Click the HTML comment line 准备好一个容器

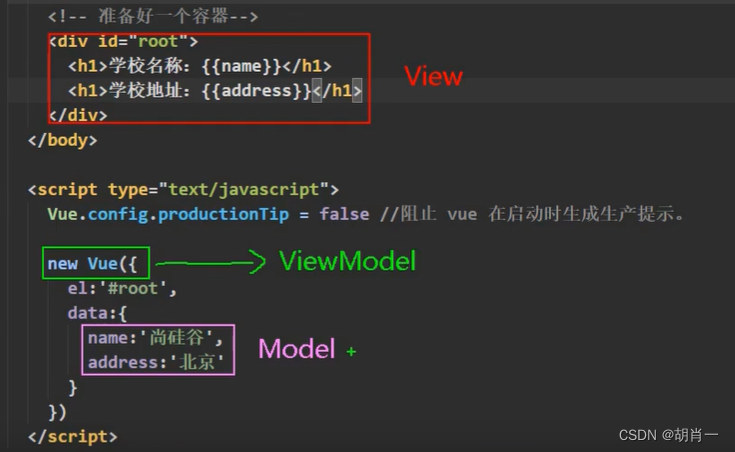click(x=153, y=16)
